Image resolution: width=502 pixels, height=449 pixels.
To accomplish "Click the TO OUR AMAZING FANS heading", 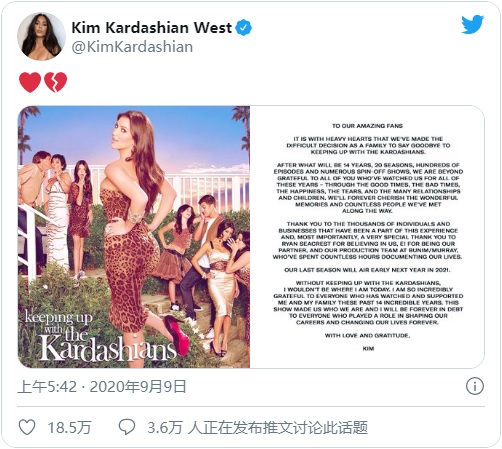I will [367, 126].
